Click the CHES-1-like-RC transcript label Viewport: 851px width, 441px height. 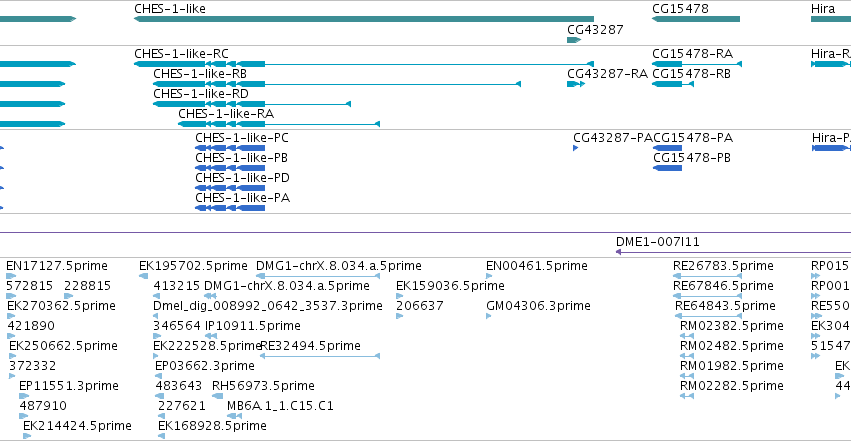[181, 54]
